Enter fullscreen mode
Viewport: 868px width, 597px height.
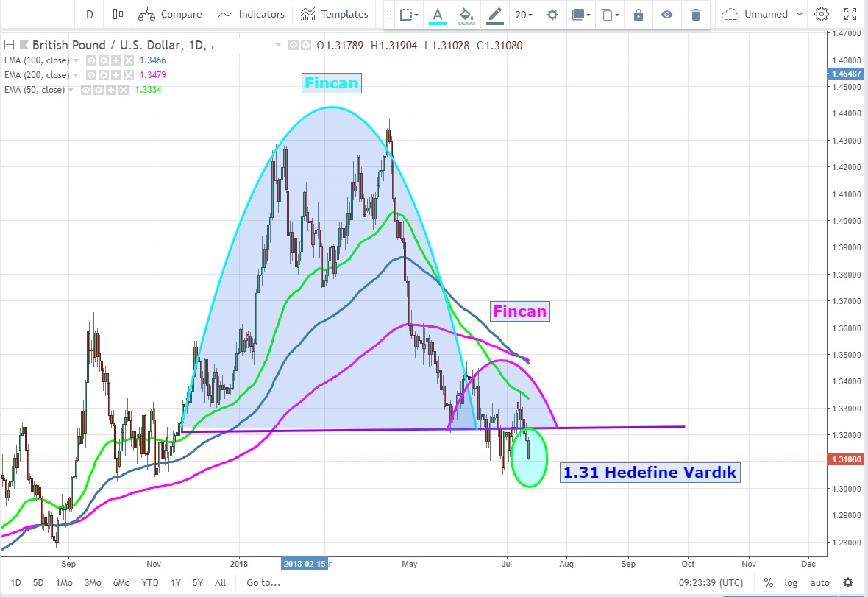pos(850,14)
